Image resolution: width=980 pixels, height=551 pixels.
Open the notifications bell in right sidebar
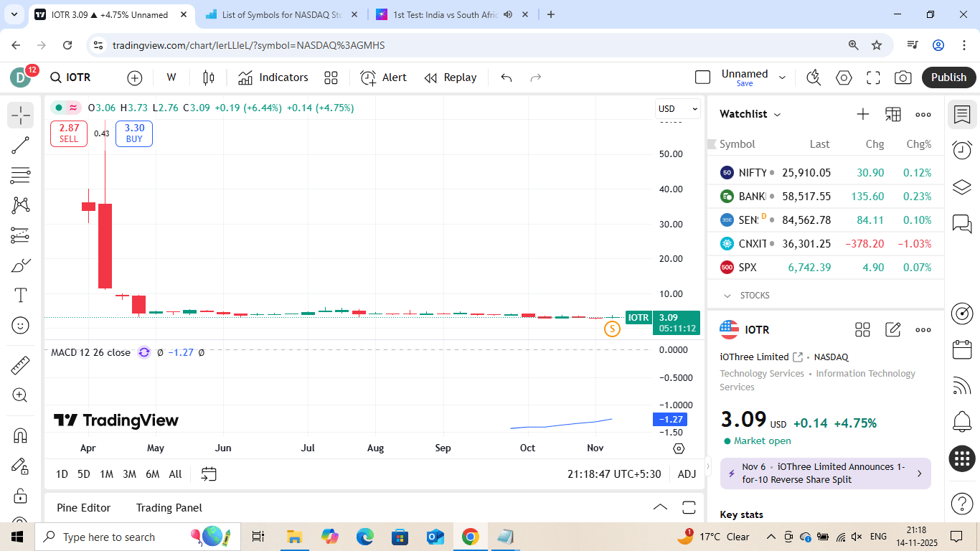tap(962, 421)
